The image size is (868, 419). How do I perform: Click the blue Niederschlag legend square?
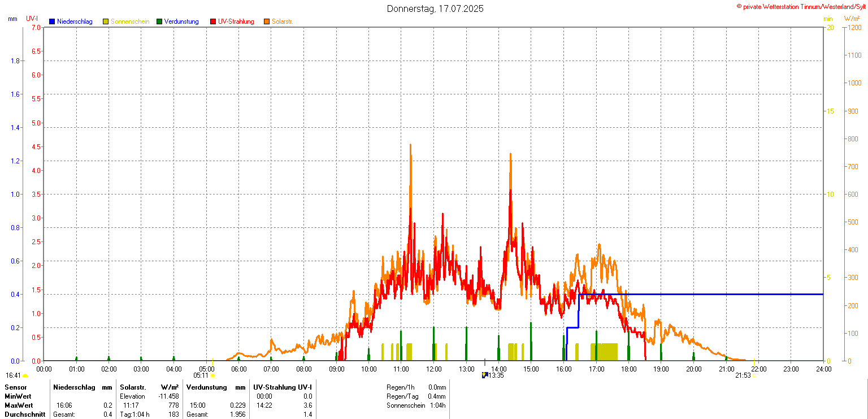[x=52, y=21]
